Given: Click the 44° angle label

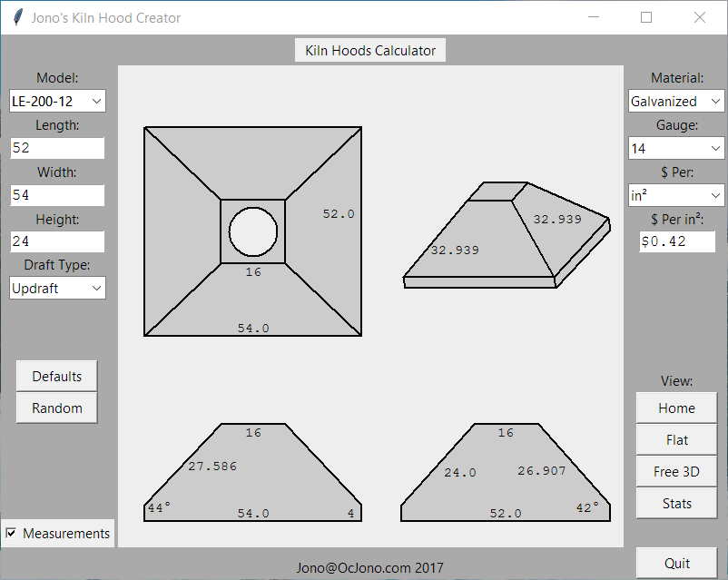Looking at the screenshot, I should (159, 507).
